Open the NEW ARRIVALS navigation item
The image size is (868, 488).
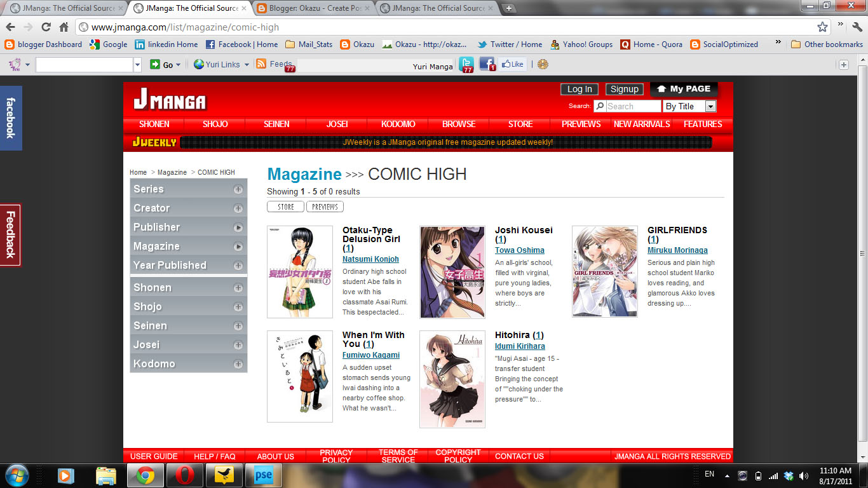(642, 124)
